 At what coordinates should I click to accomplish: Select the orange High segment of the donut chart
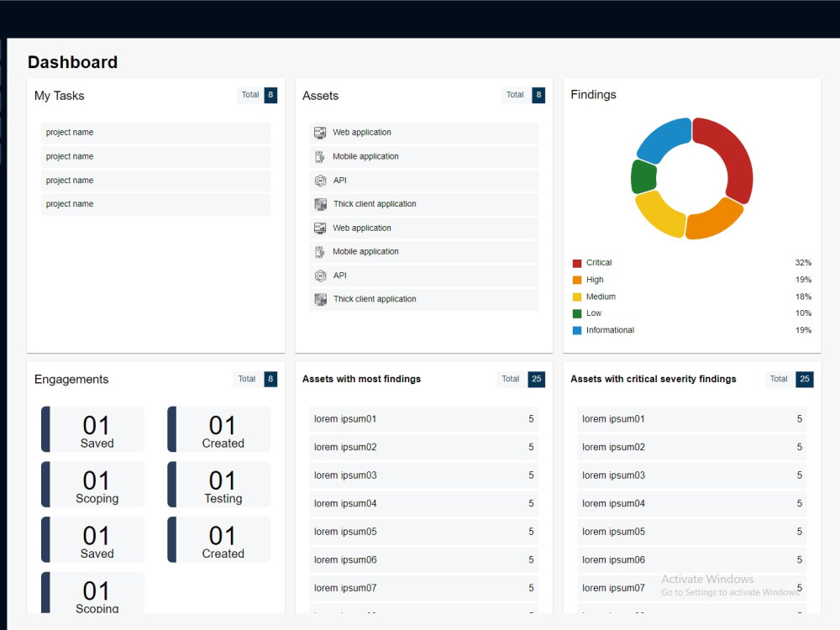(714, 221)
